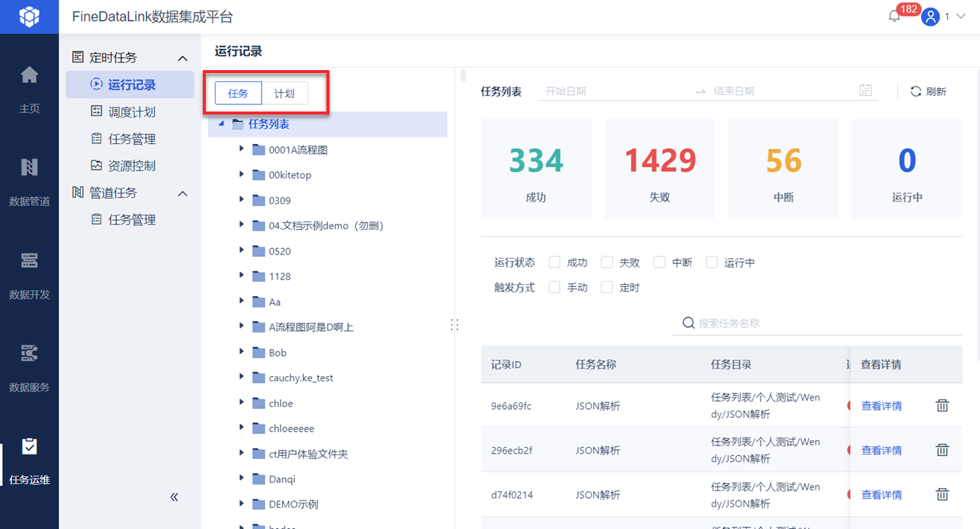This screenshot has width=980, height=529.
Task: Click the search magnifier icon
Action: 688,323
